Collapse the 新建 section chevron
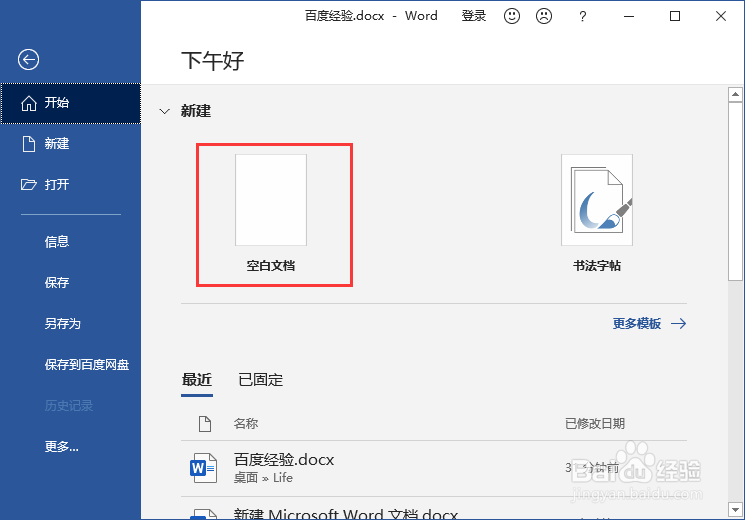The width and height of the screenshot is (745, 520). (x=164, y=111)
